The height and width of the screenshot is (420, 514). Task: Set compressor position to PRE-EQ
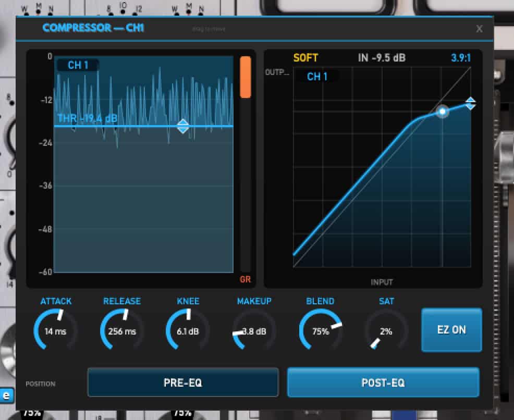coord(183,382)
